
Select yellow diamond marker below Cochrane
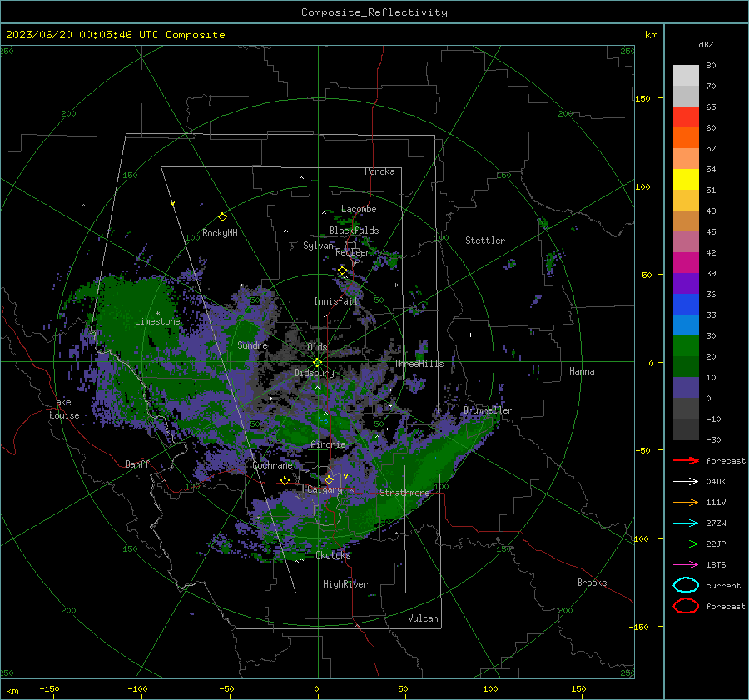(285, 480)
